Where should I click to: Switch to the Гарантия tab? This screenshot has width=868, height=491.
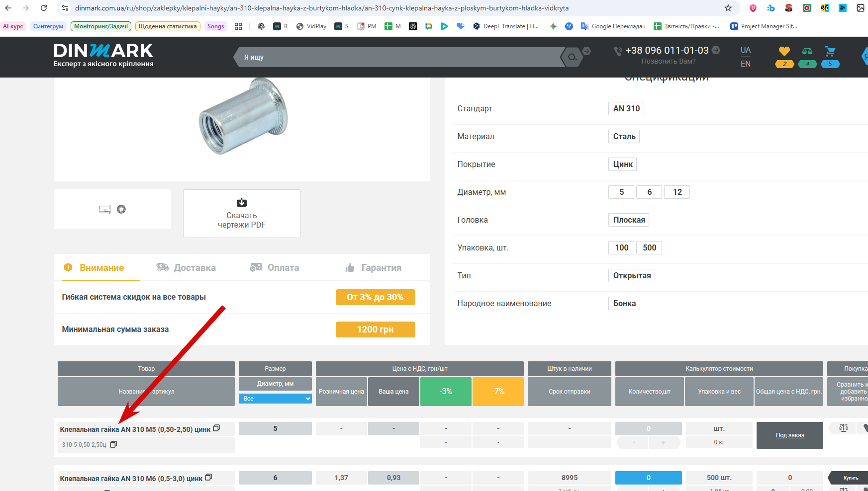(374, 268)
